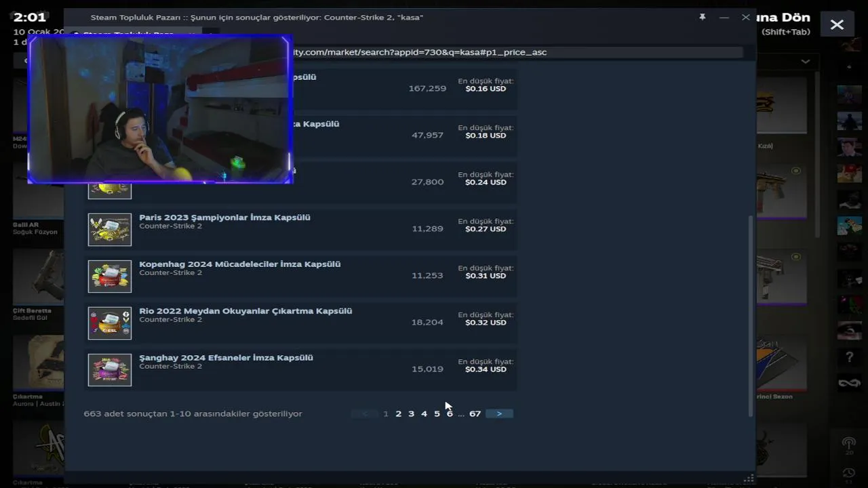Select current page 1 in pagination

click(x=386, y=413)
